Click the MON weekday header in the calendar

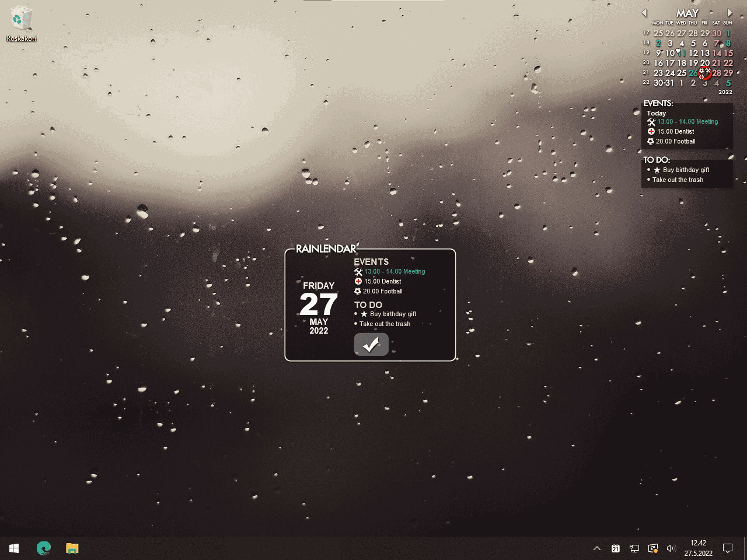coord(658,23)
